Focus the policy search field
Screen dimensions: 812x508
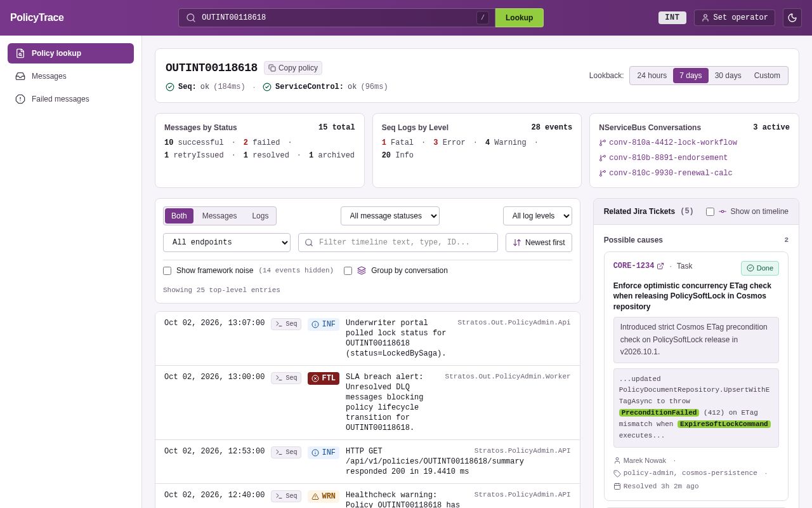click(x=337, y=18)
